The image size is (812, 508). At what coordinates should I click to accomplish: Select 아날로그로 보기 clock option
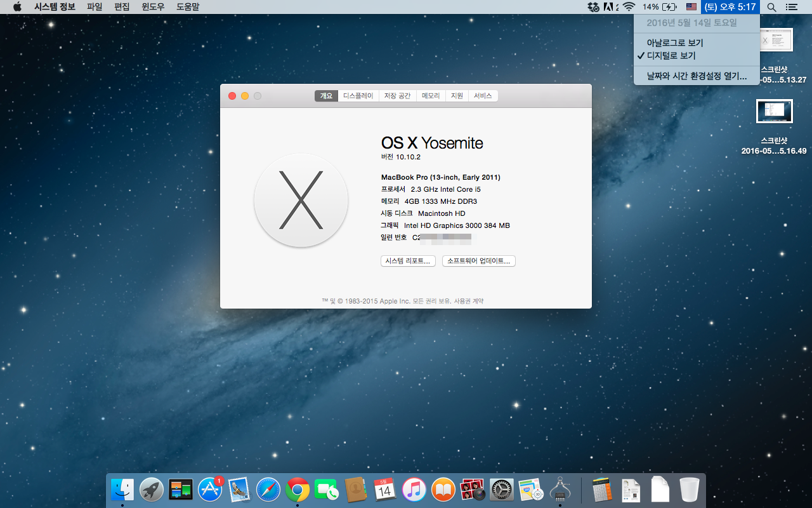coord(674,43)
